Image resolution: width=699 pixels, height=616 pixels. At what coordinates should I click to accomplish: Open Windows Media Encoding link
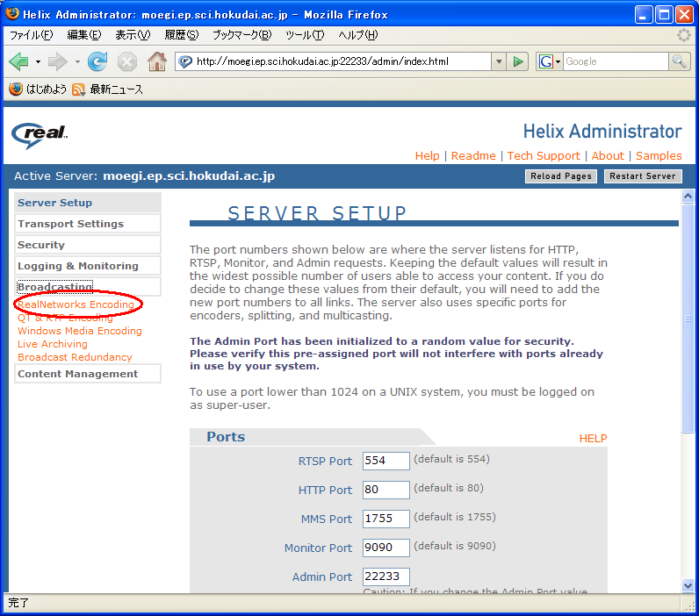(x=80, y=331)
